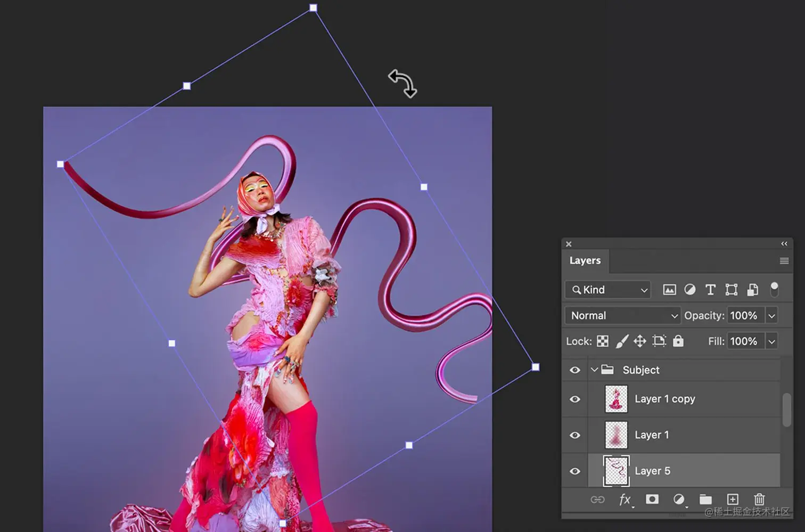
Task: Create a new adjustment layer
Action: point(679,500)
